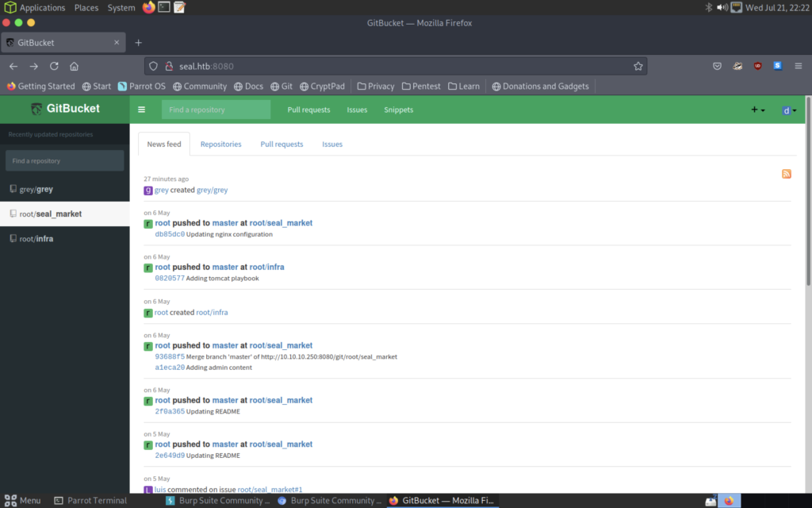This screenshot has height=508, width=812.
Task: Toggle the sidebar hamburger menu
Action: tap(142, 110)
